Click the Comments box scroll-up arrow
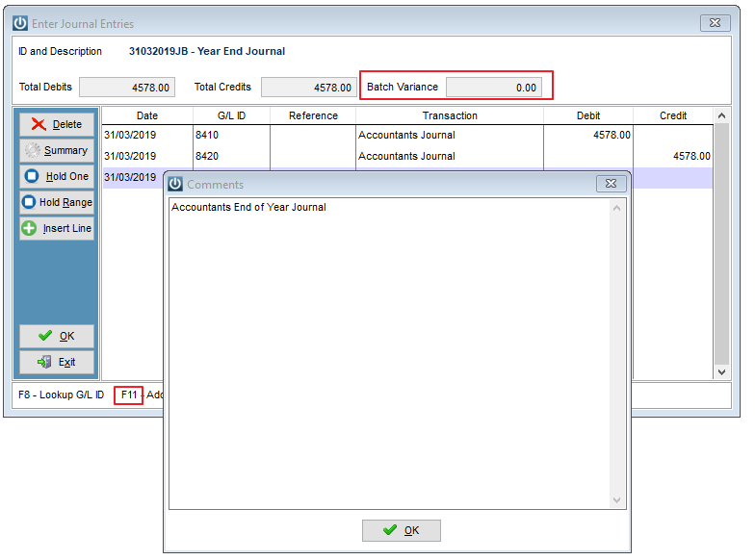This screenshot has width=755, height=560. pos(616,208)
